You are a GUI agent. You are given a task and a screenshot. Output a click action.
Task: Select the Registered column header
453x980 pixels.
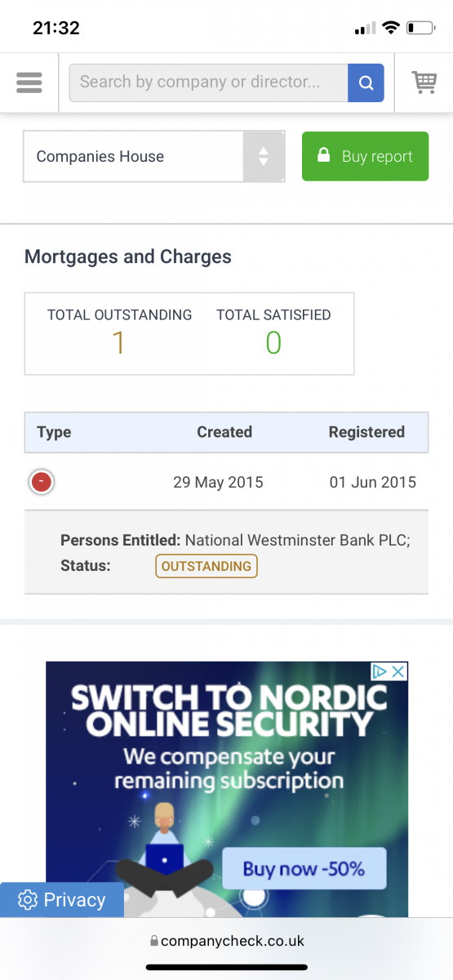coord(366,432)
